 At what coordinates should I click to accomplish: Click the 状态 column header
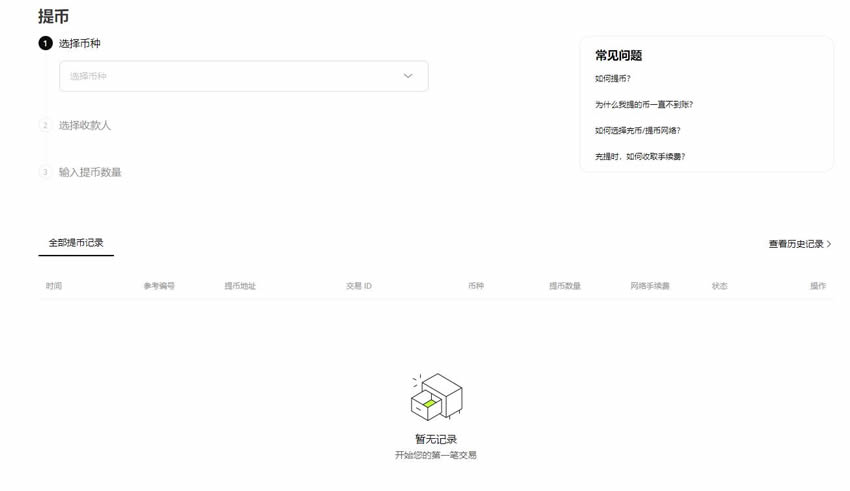[720, 286]
